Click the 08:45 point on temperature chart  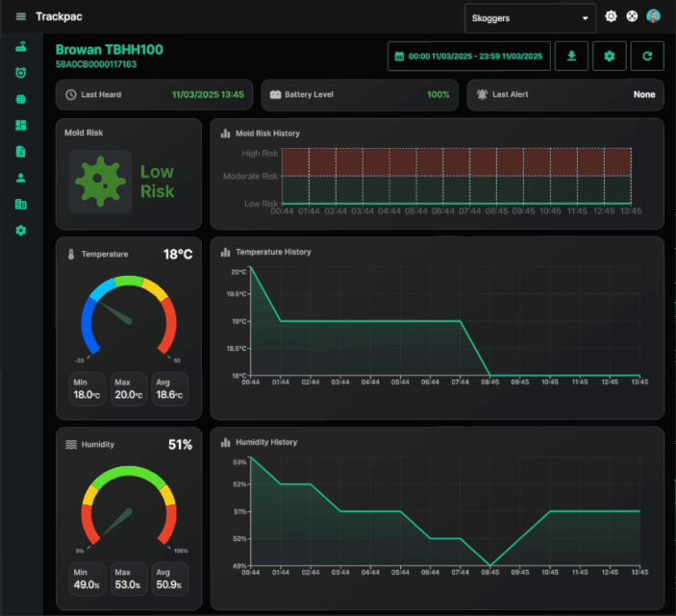490,375
